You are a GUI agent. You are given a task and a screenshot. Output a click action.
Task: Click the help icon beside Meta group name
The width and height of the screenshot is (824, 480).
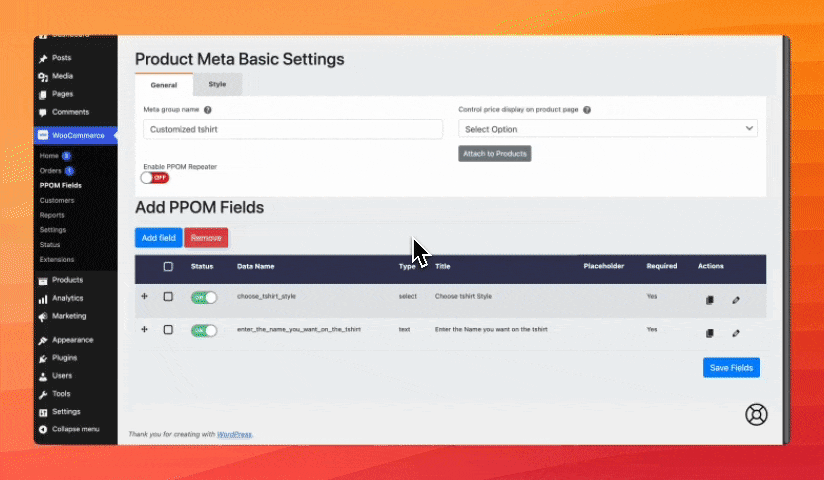[x=208, y=110]
